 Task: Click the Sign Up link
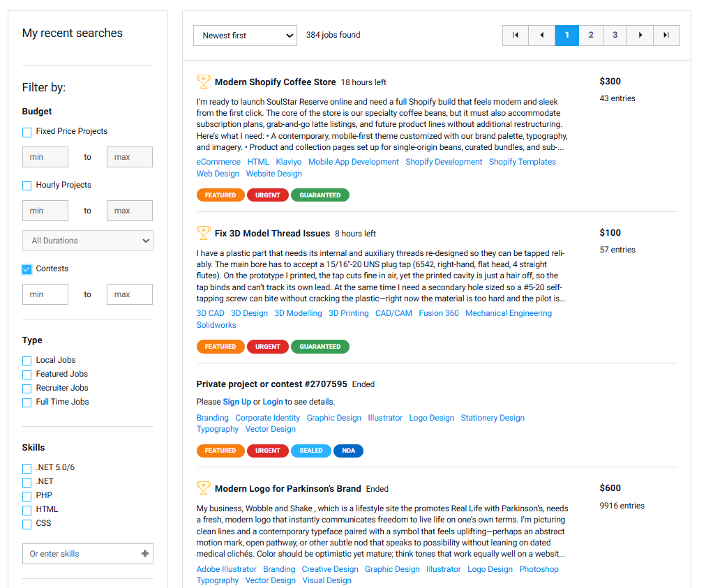tap(237, 402)
